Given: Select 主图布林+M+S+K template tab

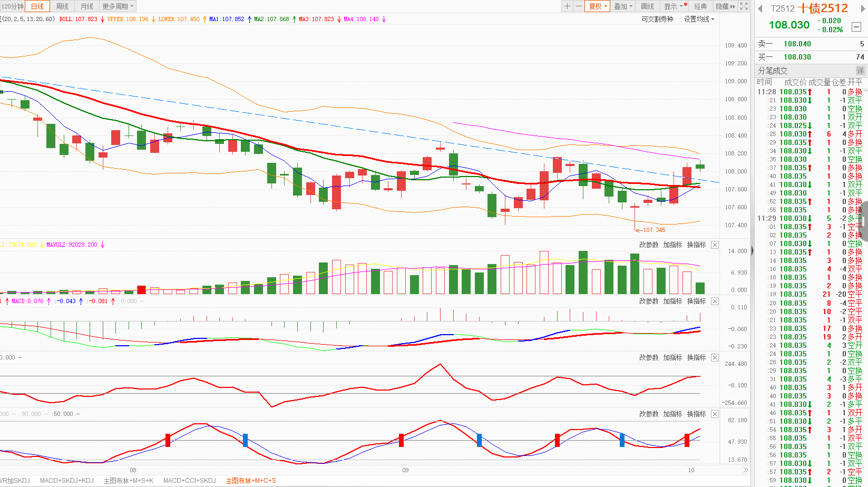Looking at the screenshot, I should click(129, 481).
